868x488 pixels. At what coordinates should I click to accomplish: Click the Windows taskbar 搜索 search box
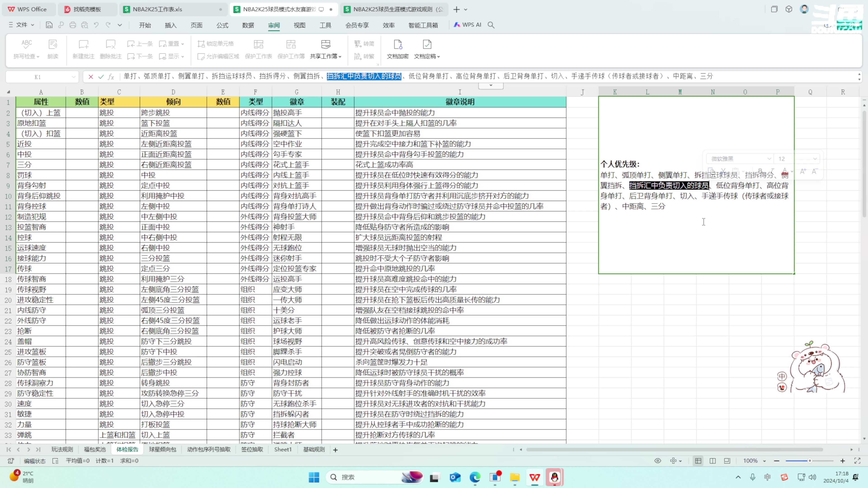pos(374,477)
